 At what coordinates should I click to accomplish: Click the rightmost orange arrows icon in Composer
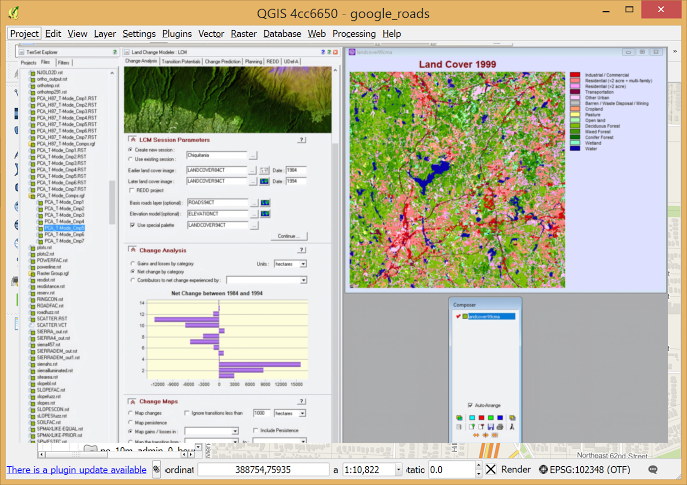pyautogui.click(x=495, y=435)
